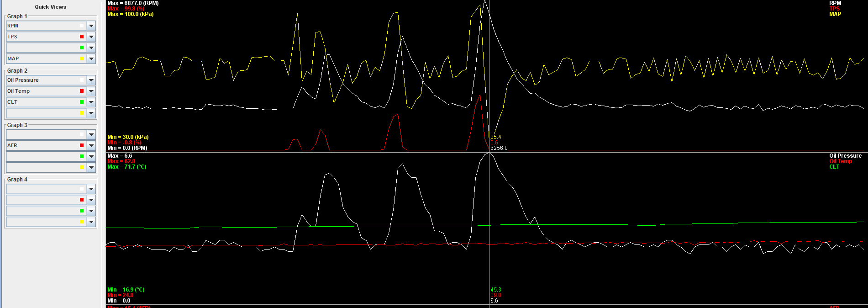This screenshot has height=308, width=868.
Task: Expand the MAP field dropdown arrow
Action: click(x=91, y=59)
